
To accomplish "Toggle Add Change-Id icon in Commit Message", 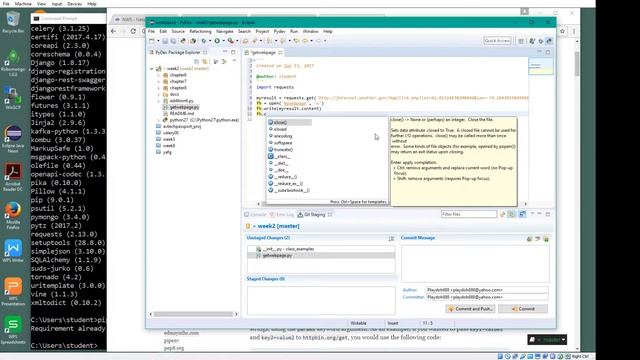I will 546,239.
